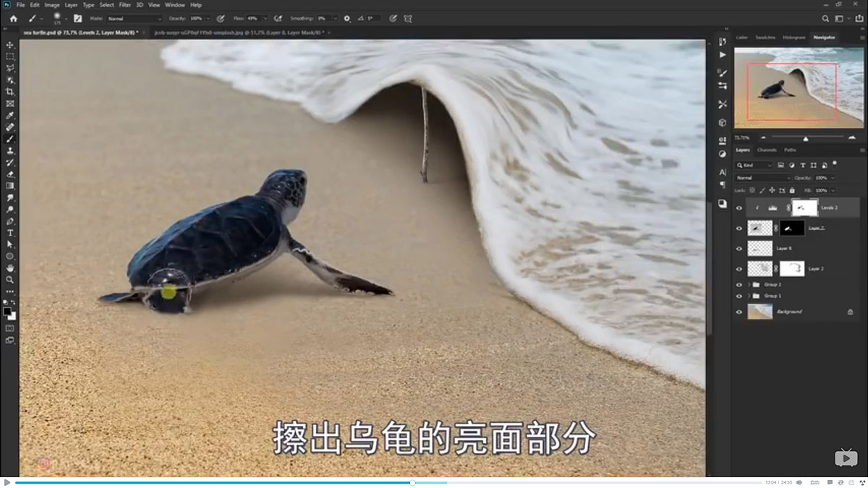The height and width of the screenshot is (488, 868).
Task: Hide the Levels 2 adjustment layer
Action: [739, 207]
